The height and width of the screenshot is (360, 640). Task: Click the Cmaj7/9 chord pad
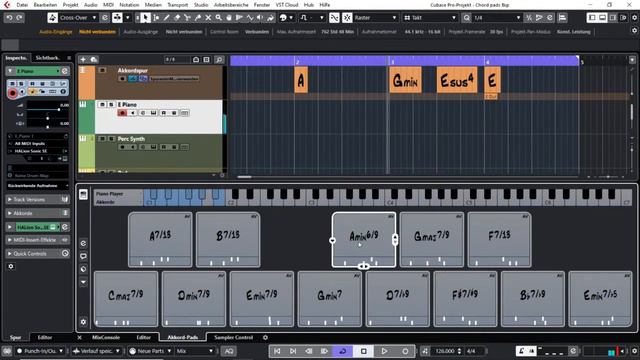[x=126, y=299]
